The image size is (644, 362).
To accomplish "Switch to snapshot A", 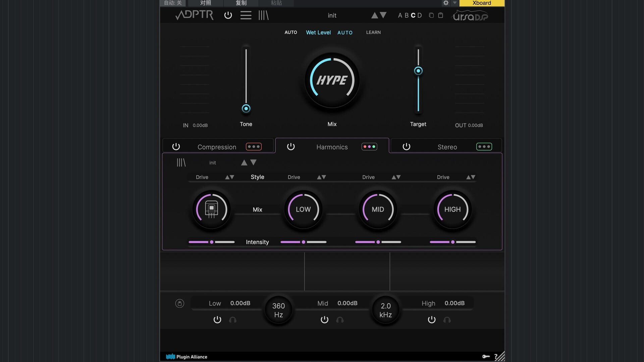I will (400, 15).
